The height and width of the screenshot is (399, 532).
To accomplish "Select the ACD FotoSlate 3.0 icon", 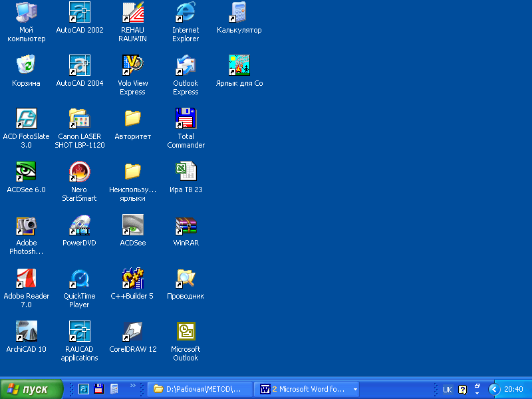I will pos(27,118).
